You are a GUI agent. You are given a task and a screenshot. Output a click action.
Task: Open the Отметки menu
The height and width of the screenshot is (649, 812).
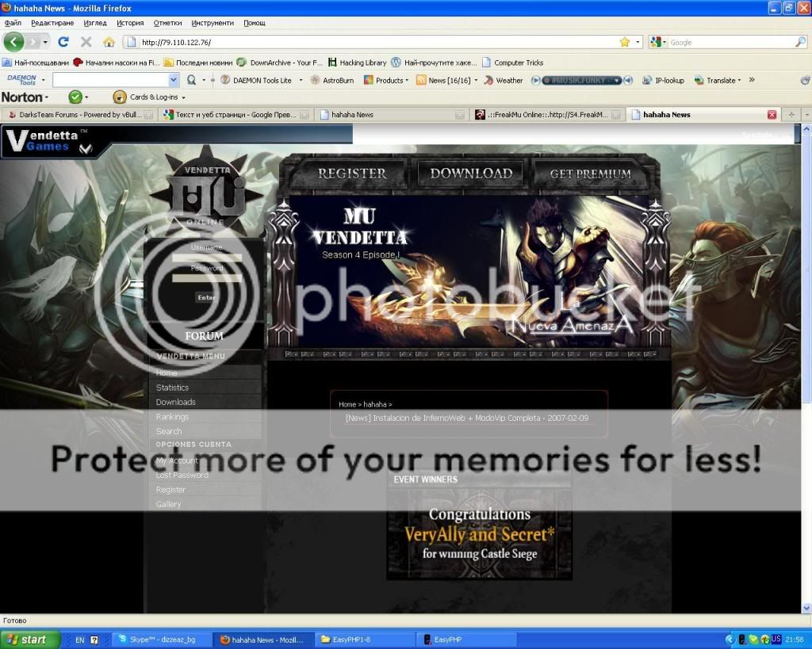(x=168, y=23)
